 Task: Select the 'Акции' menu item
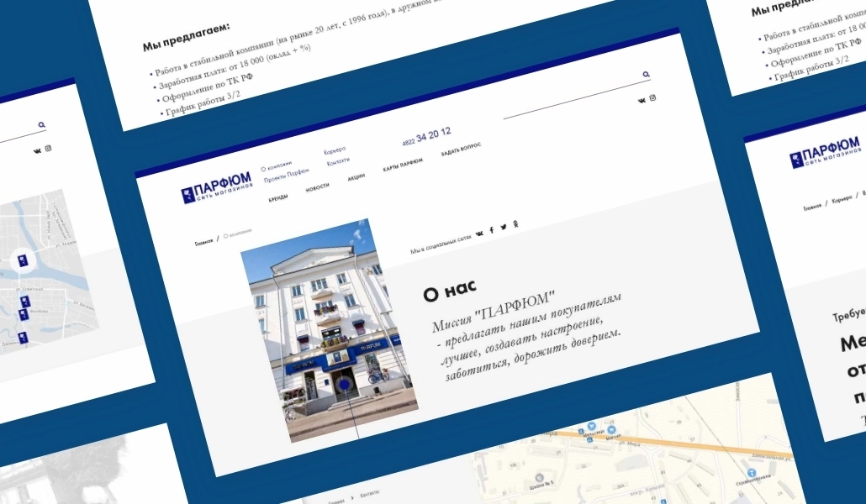tap(356, 179)
